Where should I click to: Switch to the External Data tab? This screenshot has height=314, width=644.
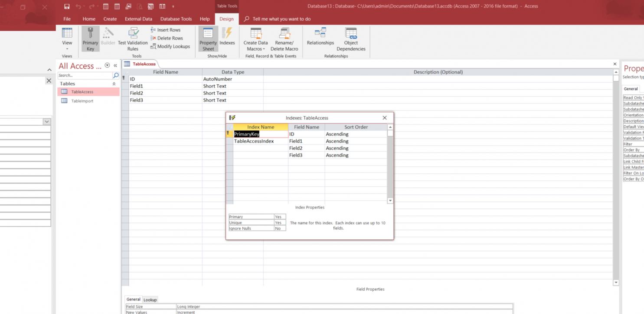point(138,19)
